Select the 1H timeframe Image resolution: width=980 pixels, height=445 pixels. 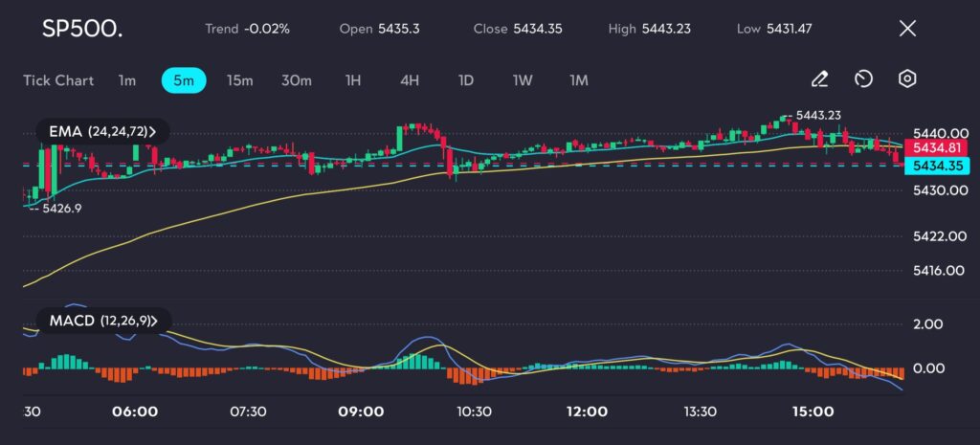353,80
